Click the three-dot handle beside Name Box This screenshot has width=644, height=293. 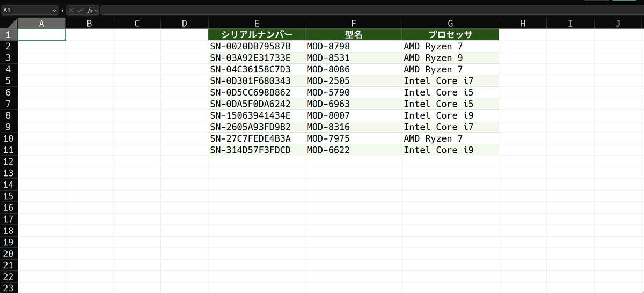(x=63, y=10)
